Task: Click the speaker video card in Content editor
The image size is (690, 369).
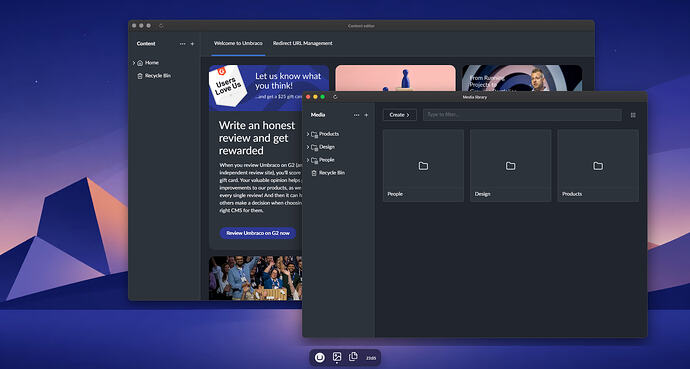Action: 522,78
